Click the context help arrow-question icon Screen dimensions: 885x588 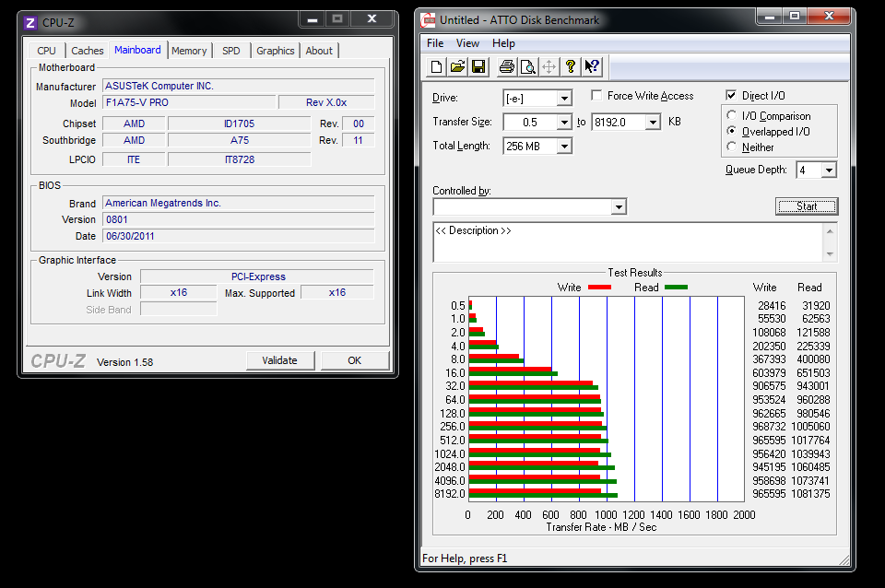click(x=592, y=66)
